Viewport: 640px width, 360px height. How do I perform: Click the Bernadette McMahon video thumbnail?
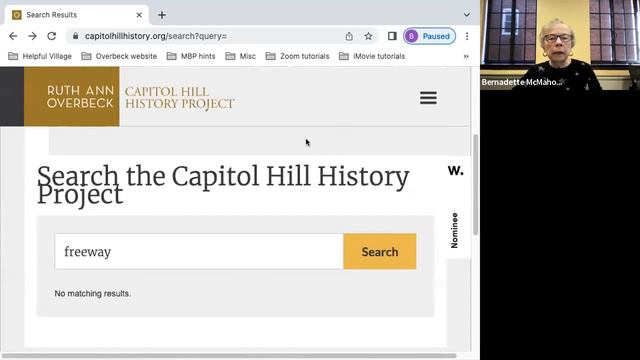click(560, 45)
